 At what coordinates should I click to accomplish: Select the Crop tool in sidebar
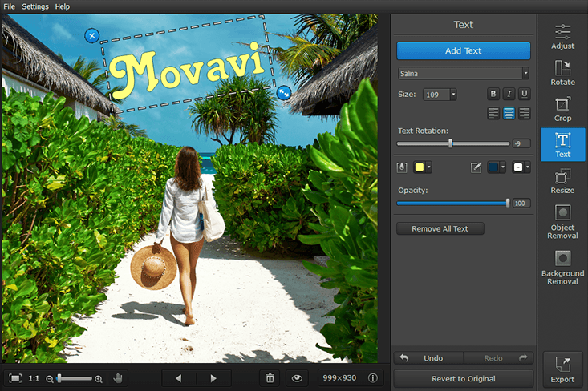(x=562, y=109)
